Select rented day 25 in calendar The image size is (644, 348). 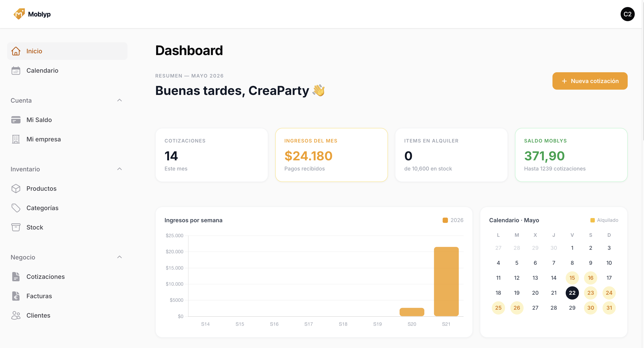tap(498, 308)
